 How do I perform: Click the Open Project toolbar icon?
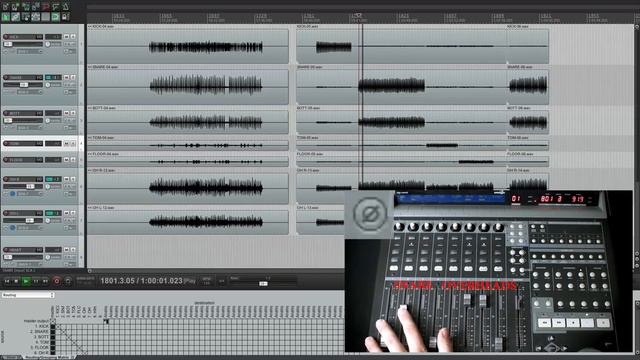[x=16, y=7]
